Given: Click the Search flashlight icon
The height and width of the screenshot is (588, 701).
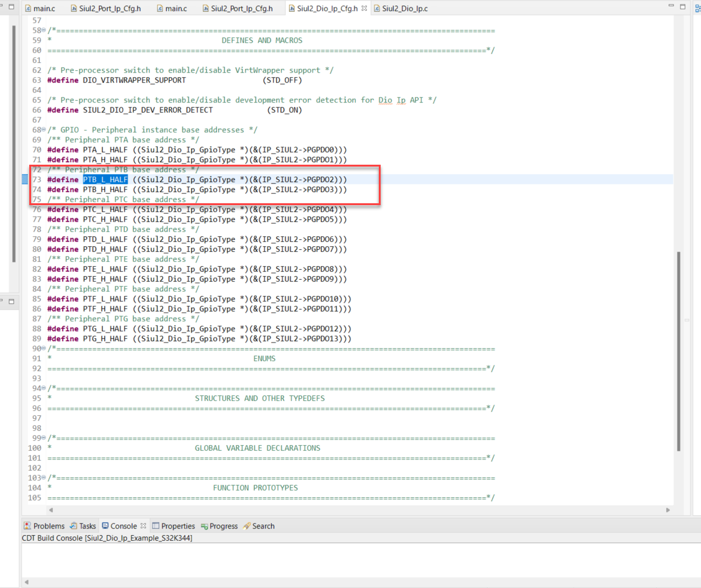Looking at the screenshot, I should click(x=247, y=526).
